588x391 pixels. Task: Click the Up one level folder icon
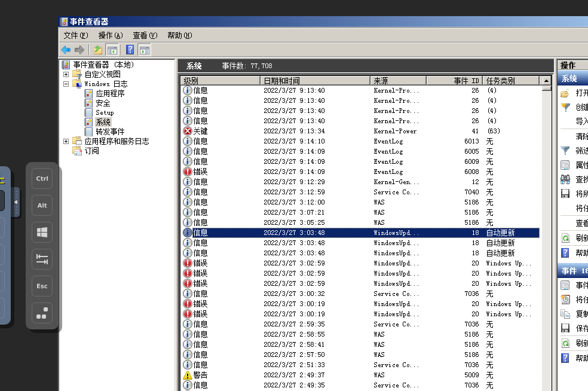coord(97,50)
